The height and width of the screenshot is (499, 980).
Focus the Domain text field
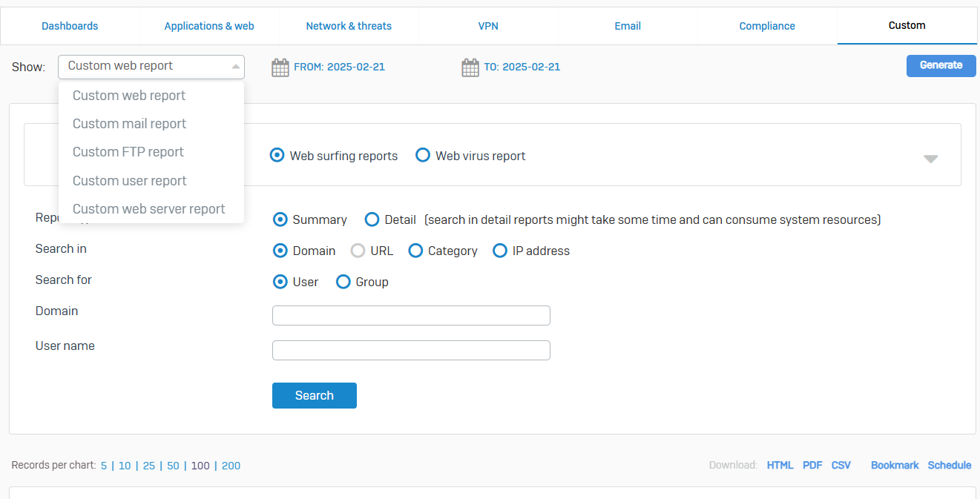click(x=411, y=316)
